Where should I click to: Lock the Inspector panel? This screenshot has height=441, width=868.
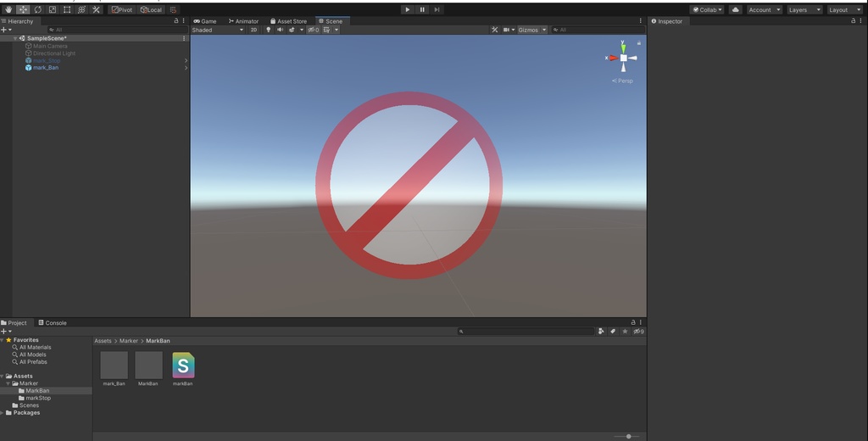(853, 21)
